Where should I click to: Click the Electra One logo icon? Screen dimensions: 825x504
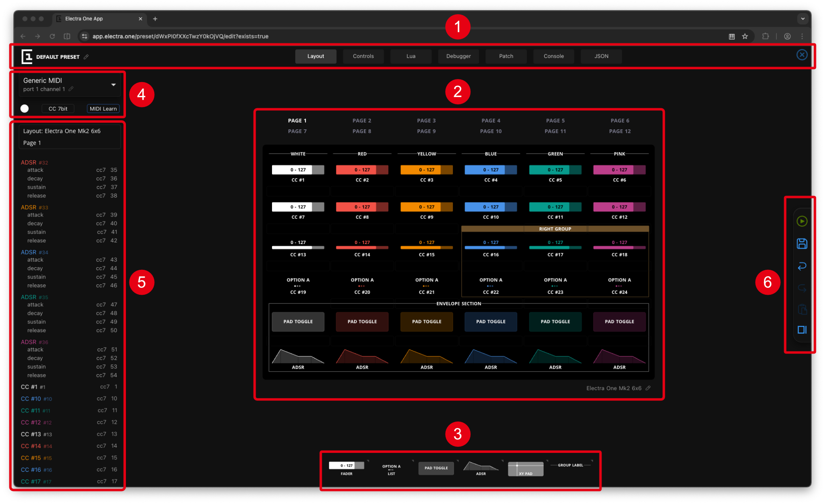27,56
